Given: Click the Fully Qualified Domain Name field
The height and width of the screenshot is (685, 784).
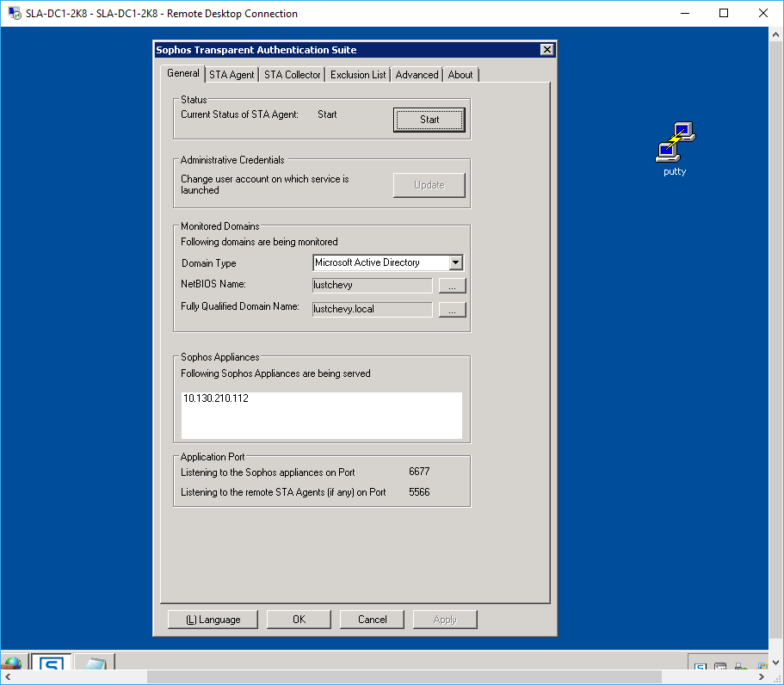Looking at the screenshot, I should pyautogui.click(x=372, y=309).
